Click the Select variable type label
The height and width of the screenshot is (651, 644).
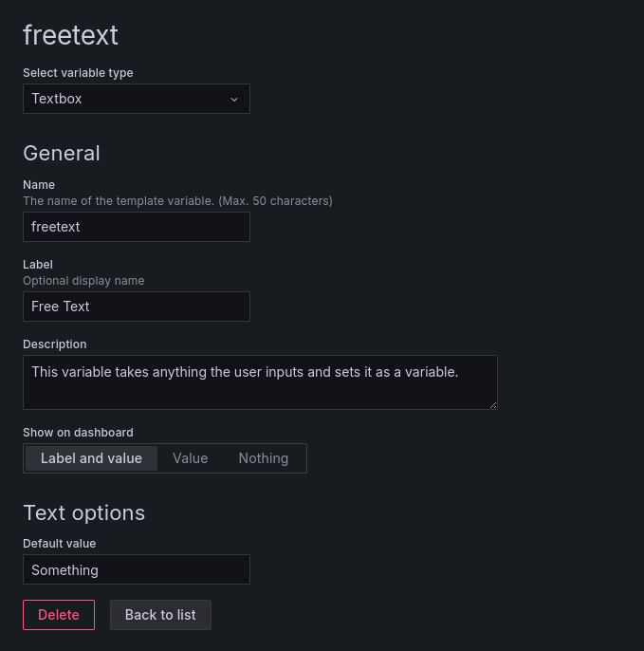point(78,73)
